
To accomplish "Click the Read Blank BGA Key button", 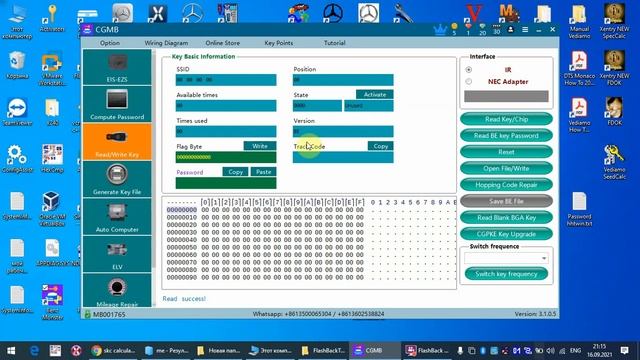I will [506, 218].
